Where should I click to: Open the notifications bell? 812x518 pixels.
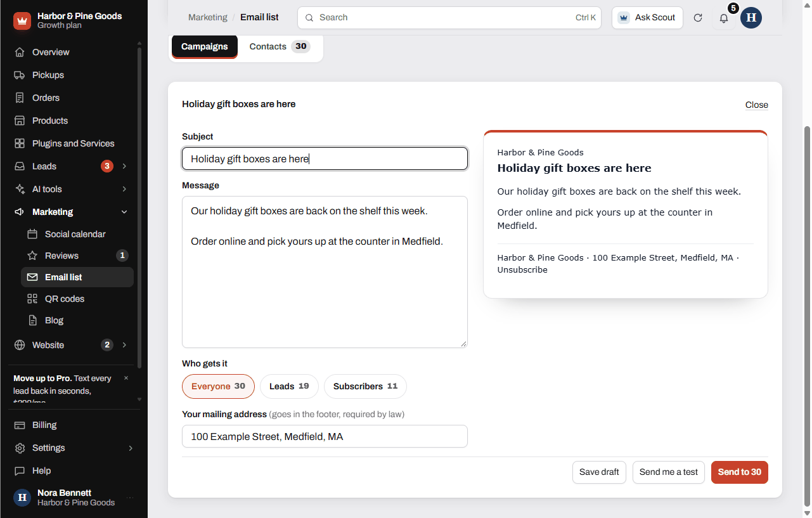pyautogui.click(x=724, y=18)
